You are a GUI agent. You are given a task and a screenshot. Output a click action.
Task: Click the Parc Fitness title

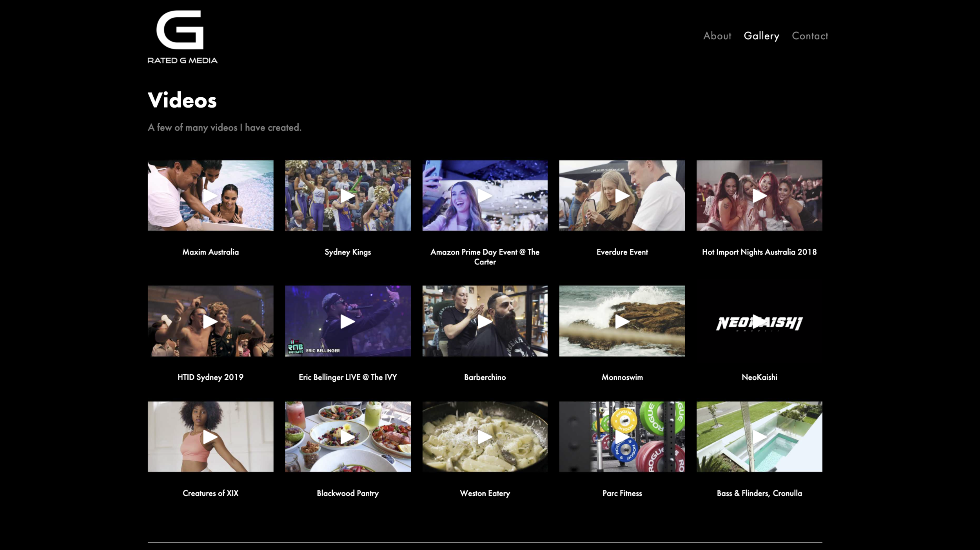[622, 493]
